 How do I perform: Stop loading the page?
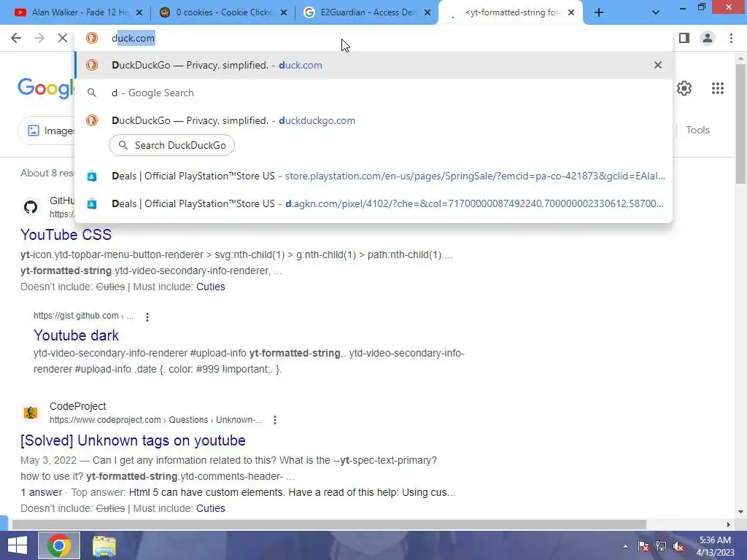point(63,38)
